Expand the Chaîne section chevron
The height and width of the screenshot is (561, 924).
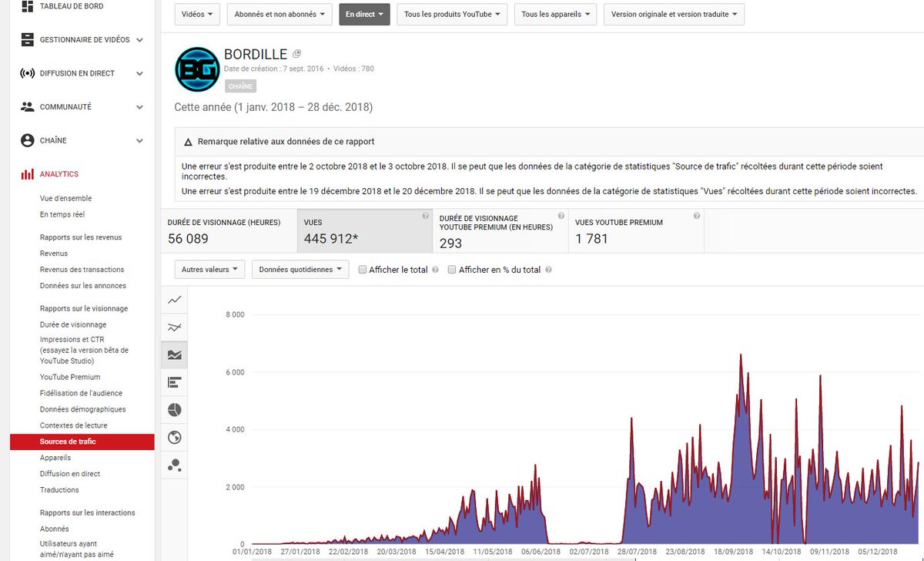[139, 141]
